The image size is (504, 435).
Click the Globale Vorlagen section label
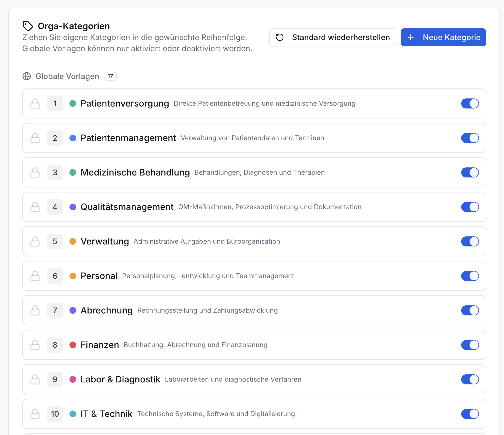[x=67, y=76]
